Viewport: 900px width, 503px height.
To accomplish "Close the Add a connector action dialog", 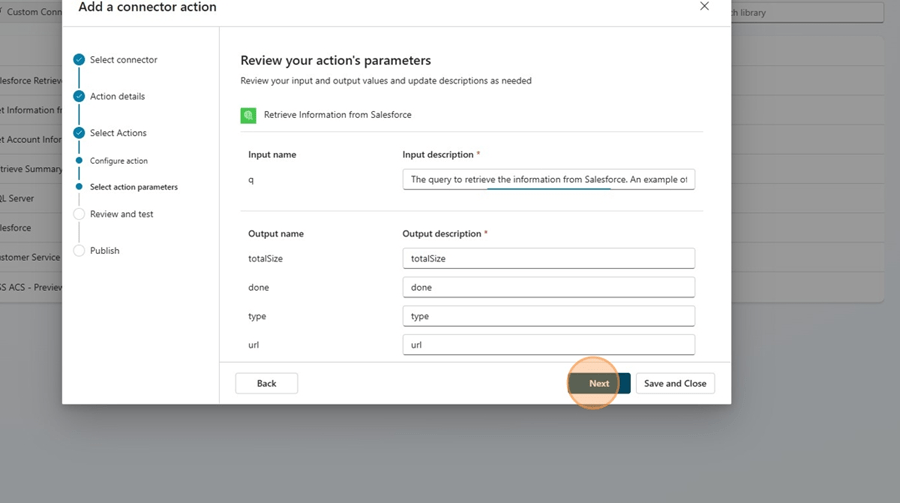I will tap(704, 7).
